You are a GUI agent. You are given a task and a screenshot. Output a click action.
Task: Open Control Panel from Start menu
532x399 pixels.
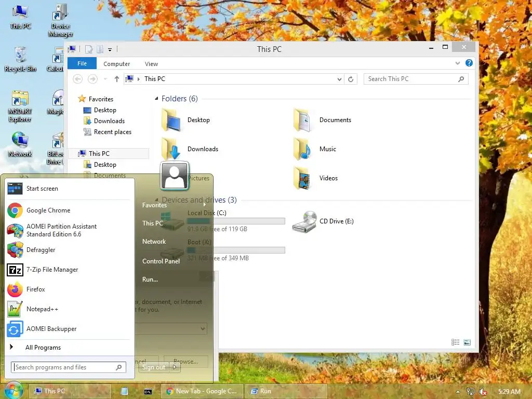point(161,261)
